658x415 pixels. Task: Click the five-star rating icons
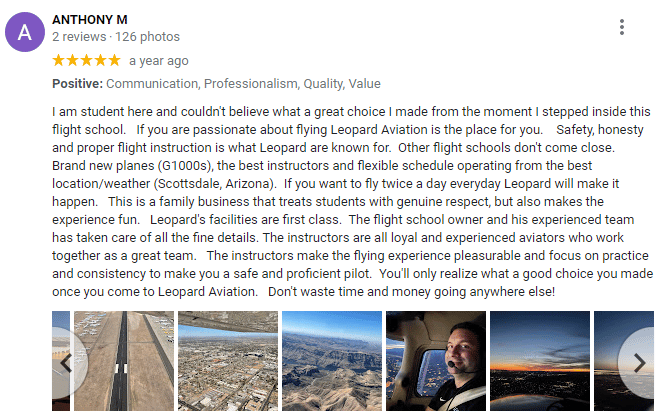click(86, 60)
